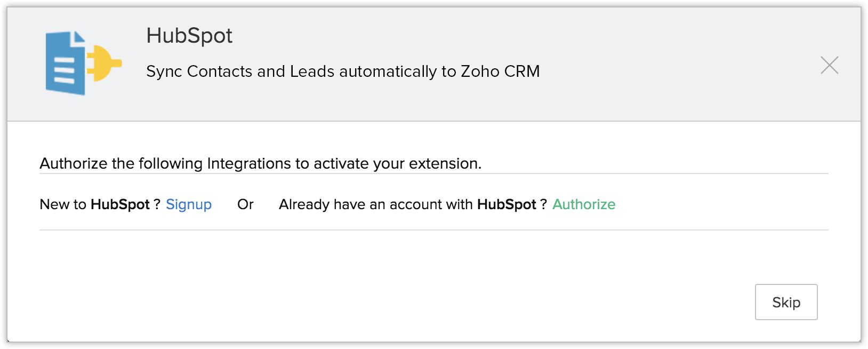Click the blue document part of the icon
868x349 pixels.
click(x=65, y=64)
